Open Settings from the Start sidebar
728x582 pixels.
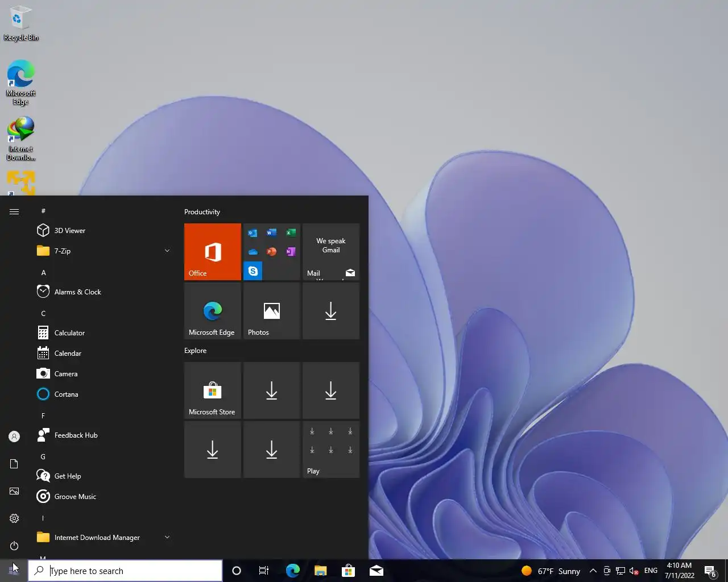click(x=14, y=518)
